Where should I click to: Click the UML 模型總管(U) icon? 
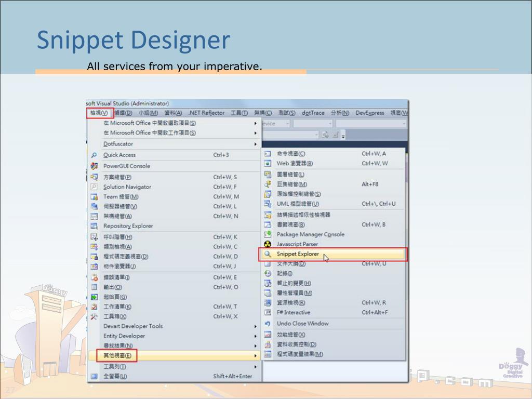[x=268, y=204]
